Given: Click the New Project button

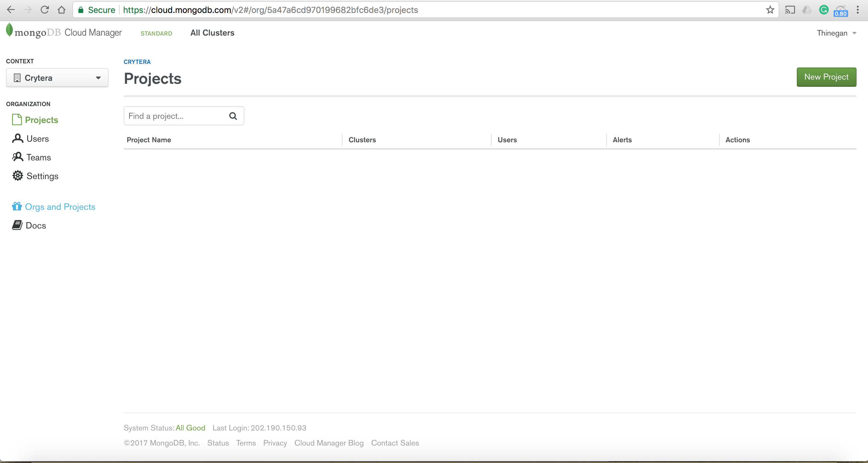Looking at the screenshot, I should click(x=826, y=77).
